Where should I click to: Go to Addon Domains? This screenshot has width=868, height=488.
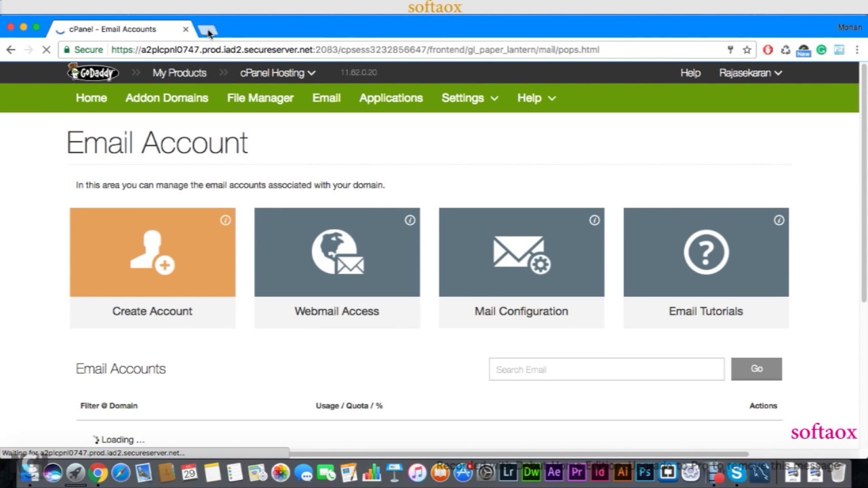tap(167, 98)
